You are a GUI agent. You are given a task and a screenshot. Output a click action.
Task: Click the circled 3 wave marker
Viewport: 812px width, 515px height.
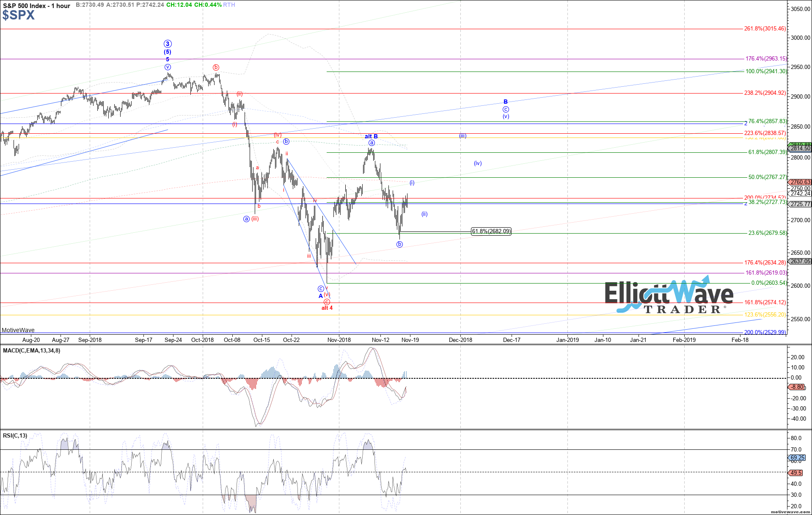coord(168,44)
